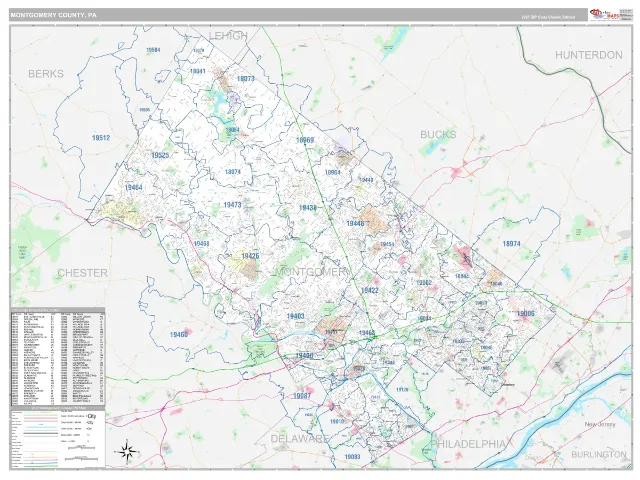Click ZIP code 19460 label
Viewport: 640px width, 480px height.
(179, 335)
